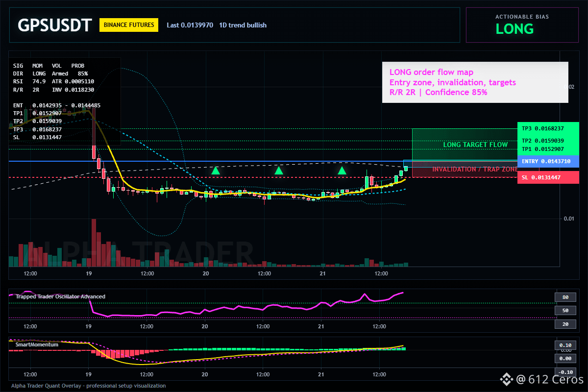588x392 pixels.
Task: Click the SmartMomentum 0.10 scale label
Action: tap(565, 345)
